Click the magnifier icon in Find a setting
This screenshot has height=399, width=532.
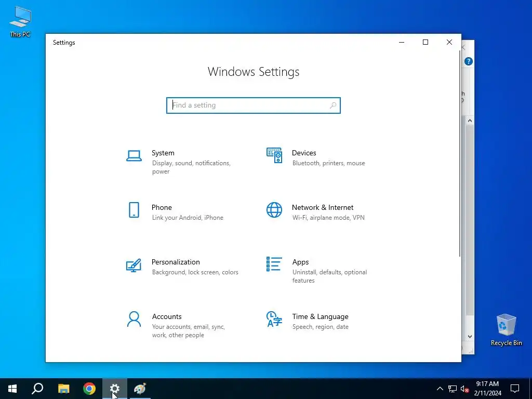333,105
